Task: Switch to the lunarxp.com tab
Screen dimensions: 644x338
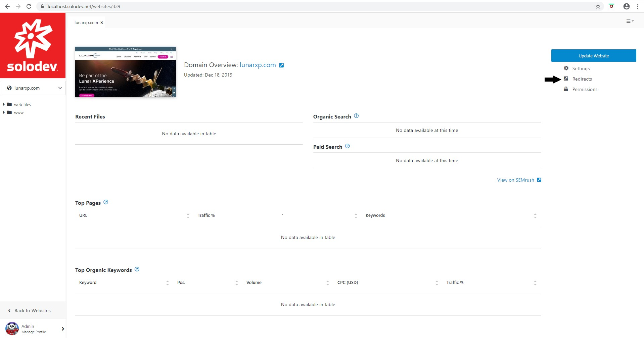Action: 86,22
